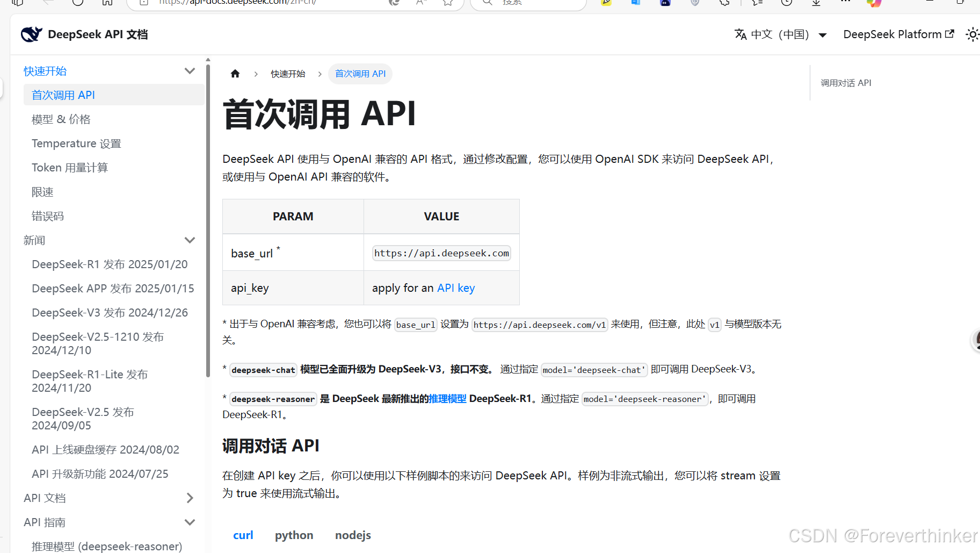Collapse the 新闻 sidebar section chevron
This screenshot has height=553, width=980.
click(190, 240)
